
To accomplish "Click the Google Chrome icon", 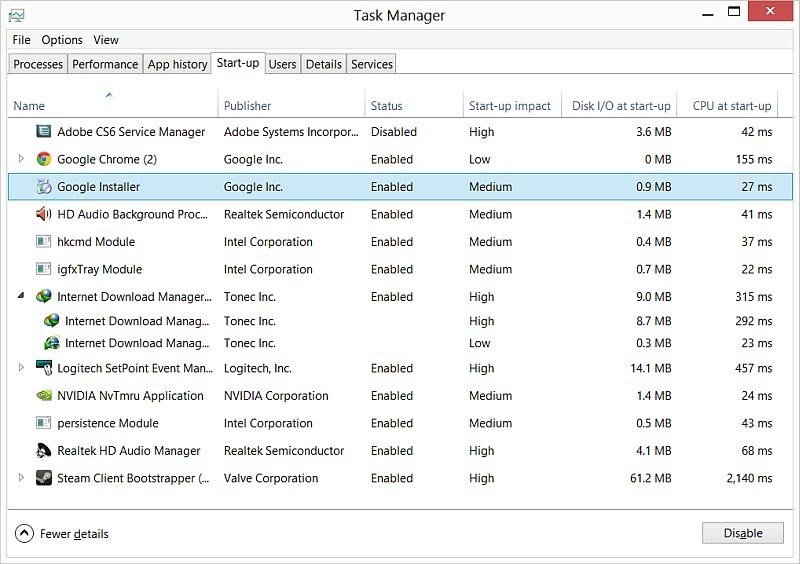I will click(44, 159).
